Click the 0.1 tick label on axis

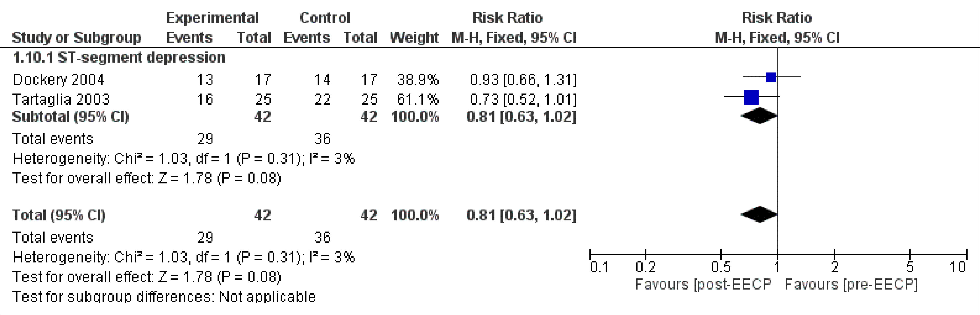pyautogui.click(x=599, y=267)
